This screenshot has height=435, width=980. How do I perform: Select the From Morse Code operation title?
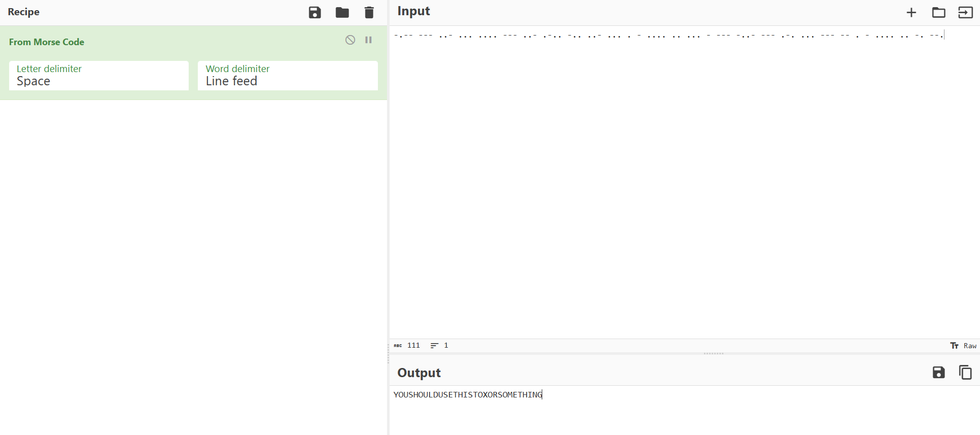pos(47,42)
